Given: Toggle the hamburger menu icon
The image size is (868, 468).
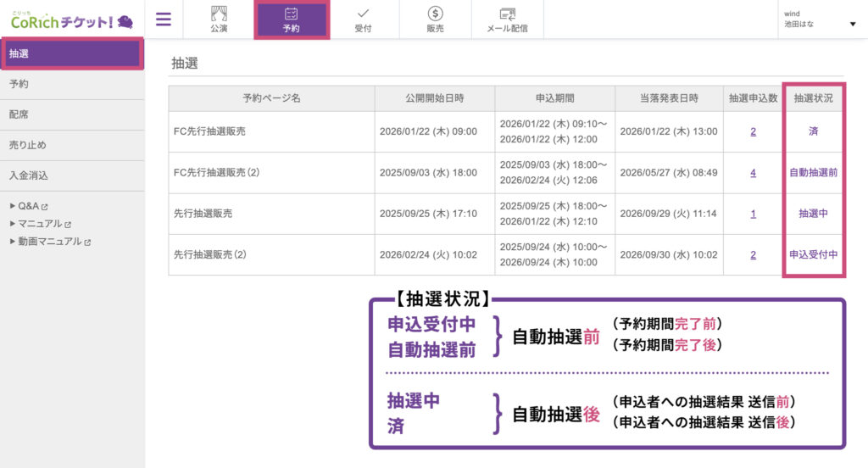Looking at the screenshot, I should [164, 20].
